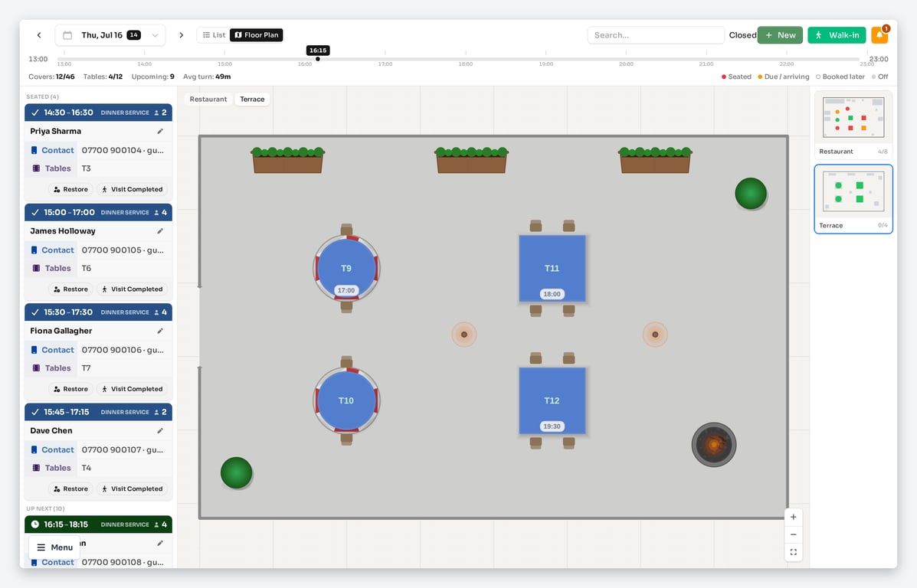Click the 18:00 badge on table T11

(552, 294)
